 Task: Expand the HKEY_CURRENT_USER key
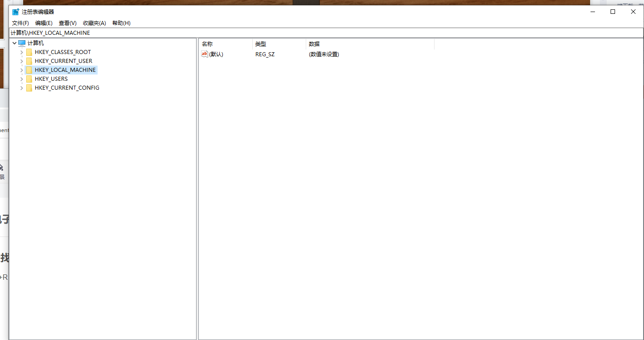pyautogui.click(x=21, y=61)
